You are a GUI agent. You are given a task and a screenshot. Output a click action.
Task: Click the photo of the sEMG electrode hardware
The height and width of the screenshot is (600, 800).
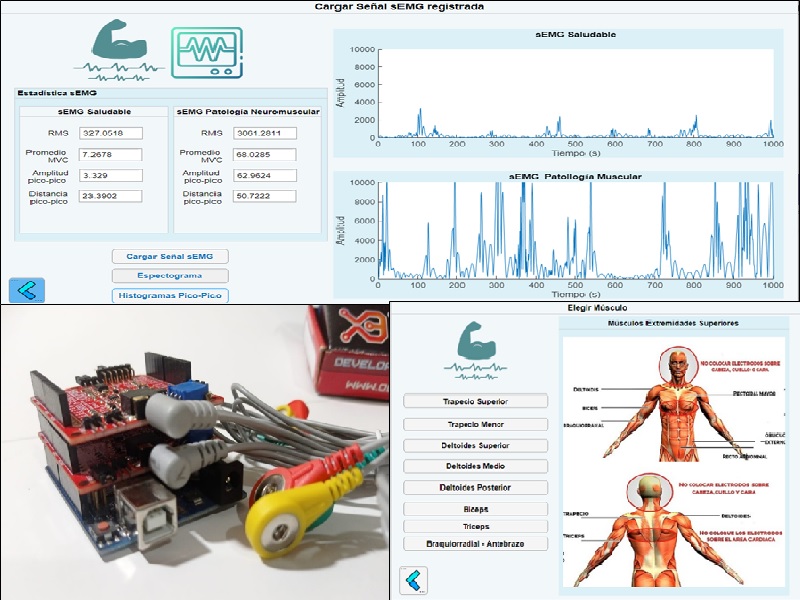[x=194, y=452]
